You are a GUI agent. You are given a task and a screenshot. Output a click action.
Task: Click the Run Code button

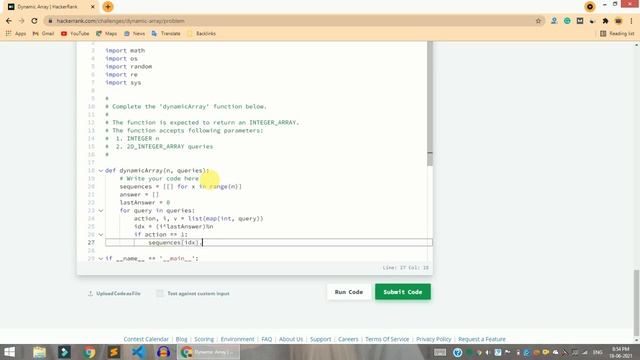[349, 292]
